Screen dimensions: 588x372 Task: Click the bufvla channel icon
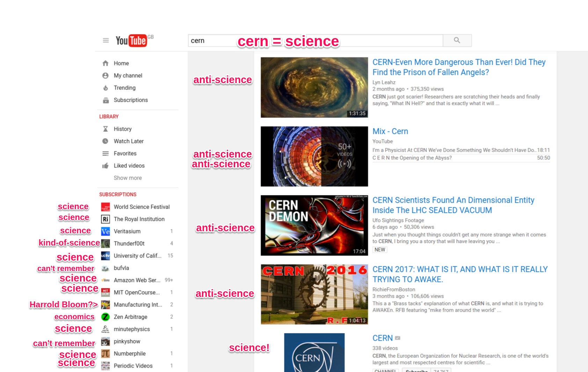point(106,268)
